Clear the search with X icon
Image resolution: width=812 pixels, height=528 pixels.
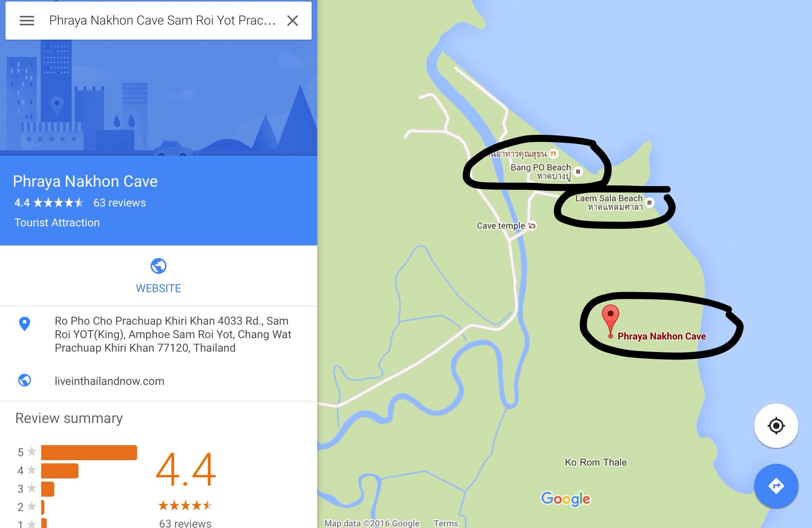[x=293, y=21]
